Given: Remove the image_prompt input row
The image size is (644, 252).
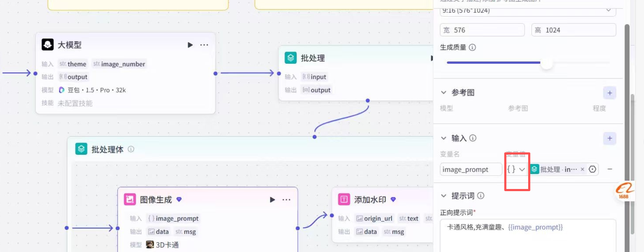Looking at the screenshot, I should (610, 170).
